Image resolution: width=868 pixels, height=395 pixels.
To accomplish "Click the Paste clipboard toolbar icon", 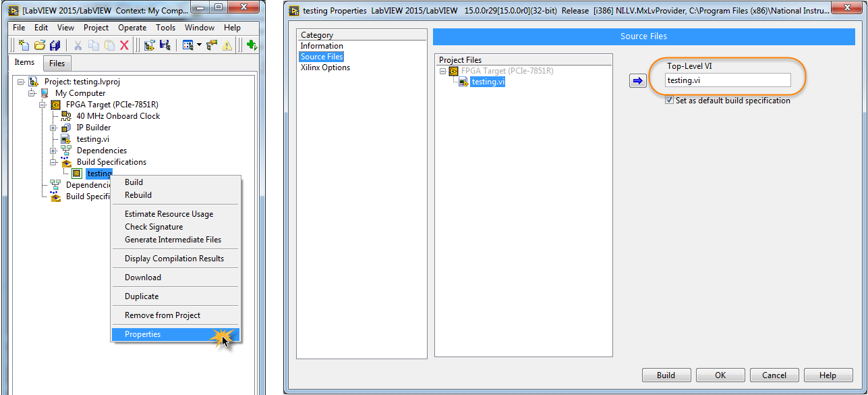I will (109, 45).
